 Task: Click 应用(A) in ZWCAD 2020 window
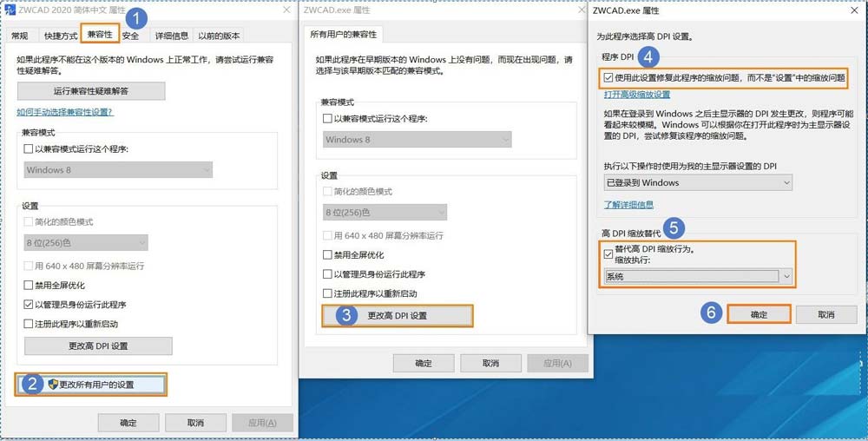click(262, 423)
